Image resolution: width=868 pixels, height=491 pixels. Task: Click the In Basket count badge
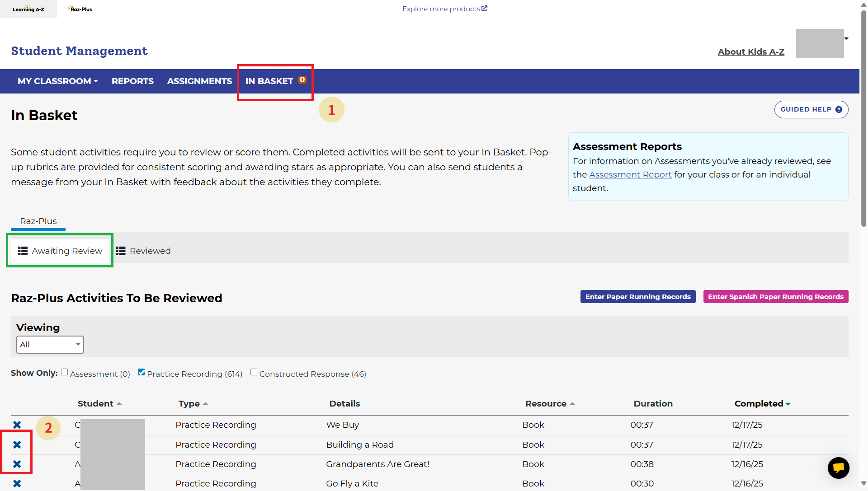[x=302, y=80]
